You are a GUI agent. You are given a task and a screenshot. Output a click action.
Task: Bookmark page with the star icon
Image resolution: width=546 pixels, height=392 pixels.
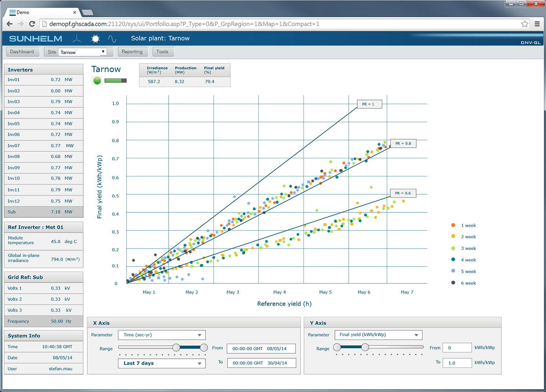(x=525, y=24)
